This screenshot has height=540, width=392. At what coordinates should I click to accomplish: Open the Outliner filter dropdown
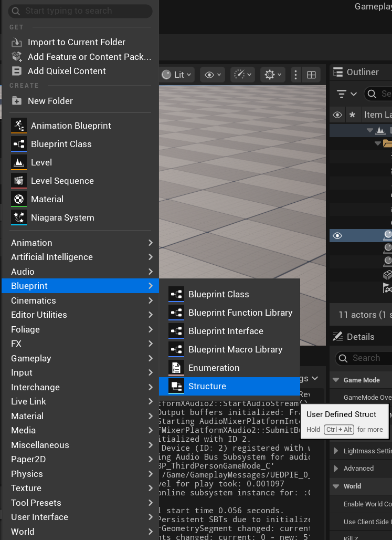click(346, 94)
